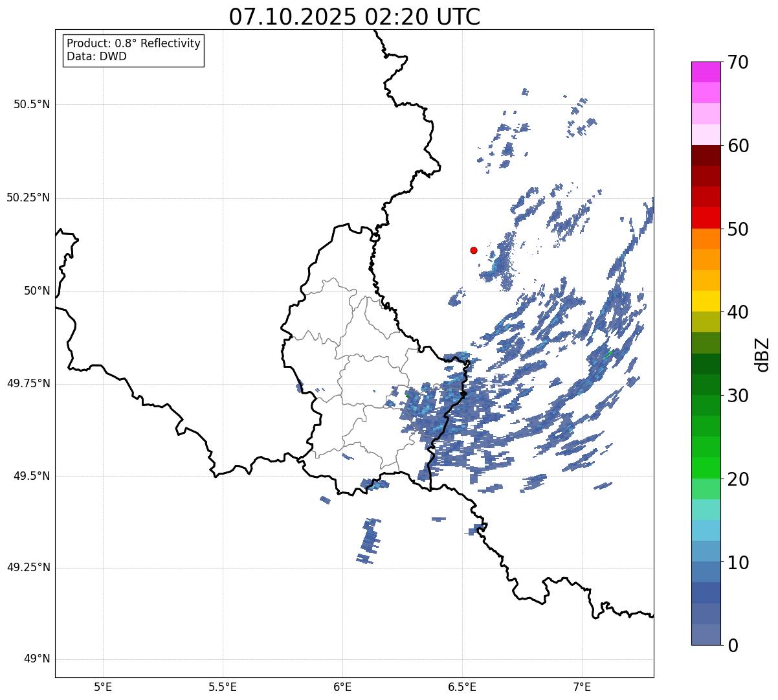Click the colorbar 10 tick label
The height and width of the screenshot is (700, 778).
tap(738, 562)
